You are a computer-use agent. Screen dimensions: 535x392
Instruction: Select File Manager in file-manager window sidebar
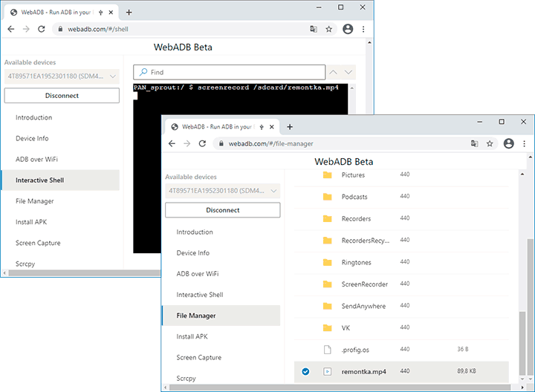click(x=221, y=316)
